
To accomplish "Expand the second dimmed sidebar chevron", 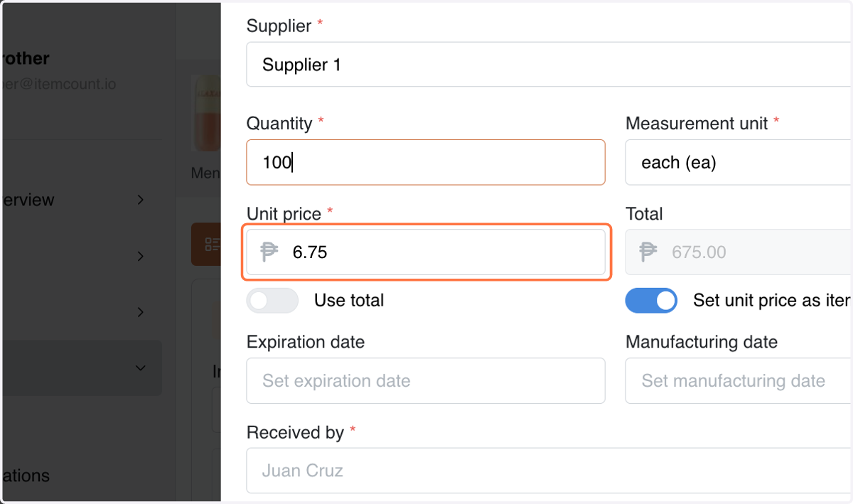I will pos(141,256).
